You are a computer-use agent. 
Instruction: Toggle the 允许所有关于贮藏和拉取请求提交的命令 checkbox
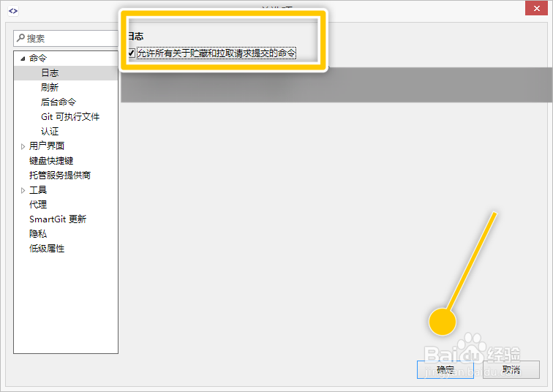pos(131,53)
